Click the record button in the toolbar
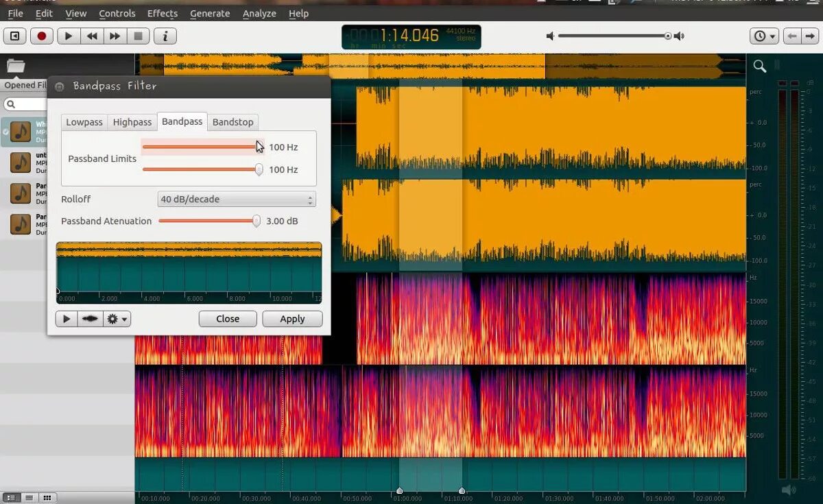Screen dimensions: 823x504 click(41, 36)
